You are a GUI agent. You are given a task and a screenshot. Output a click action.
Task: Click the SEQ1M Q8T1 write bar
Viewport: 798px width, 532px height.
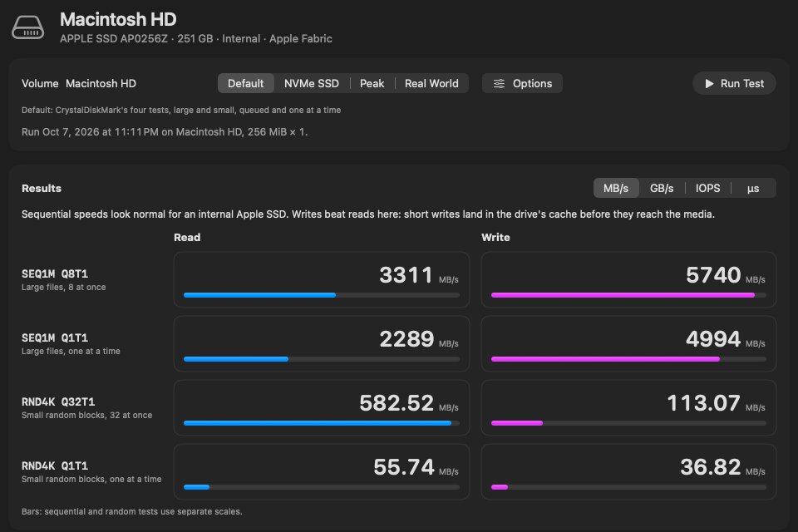coord(628,295)
